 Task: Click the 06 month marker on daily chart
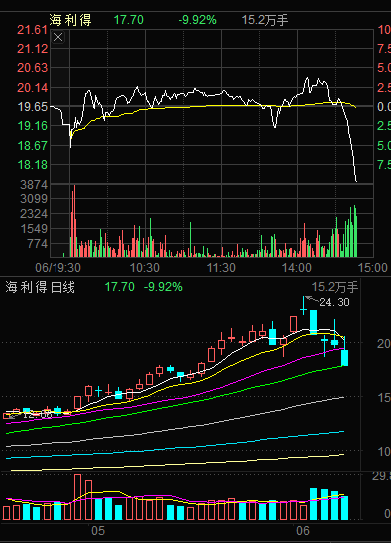(302, 531)
